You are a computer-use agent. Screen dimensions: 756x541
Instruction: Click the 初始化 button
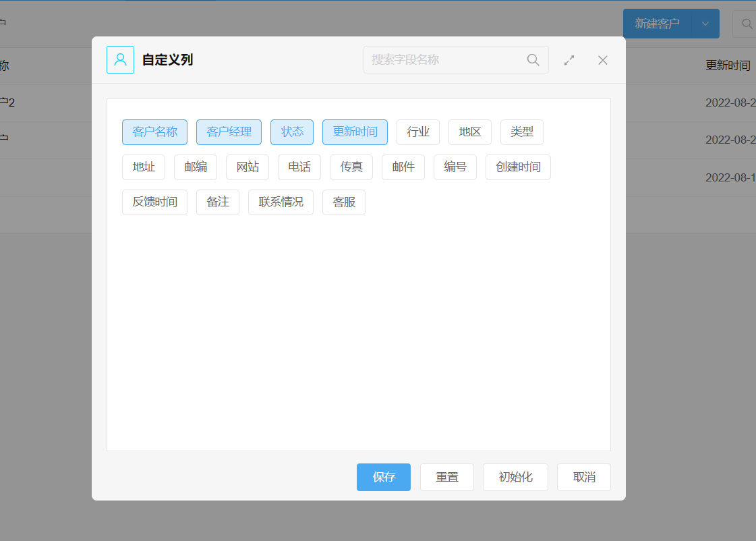515,478
